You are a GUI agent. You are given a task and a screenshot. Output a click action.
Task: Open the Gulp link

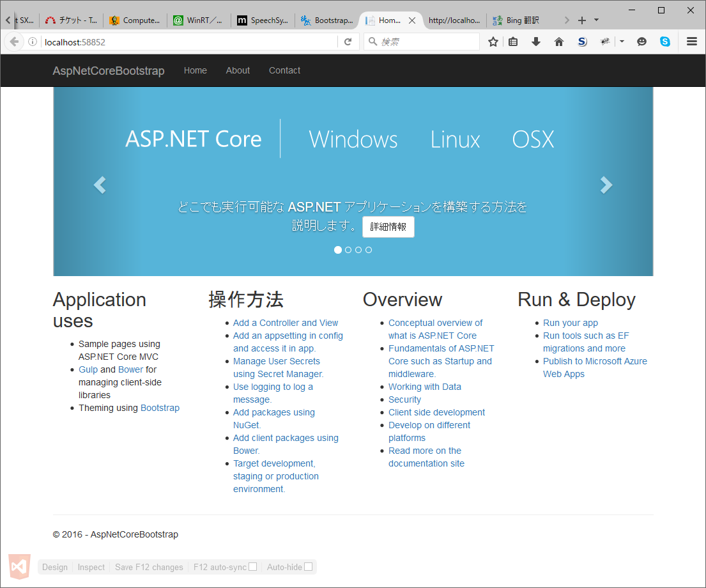coord(88,369)
